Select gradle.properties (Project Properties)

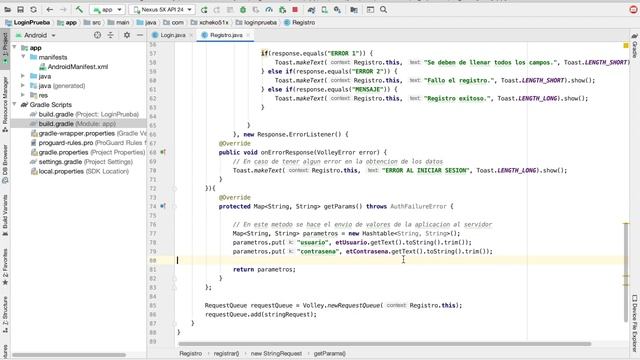[88, 152]
